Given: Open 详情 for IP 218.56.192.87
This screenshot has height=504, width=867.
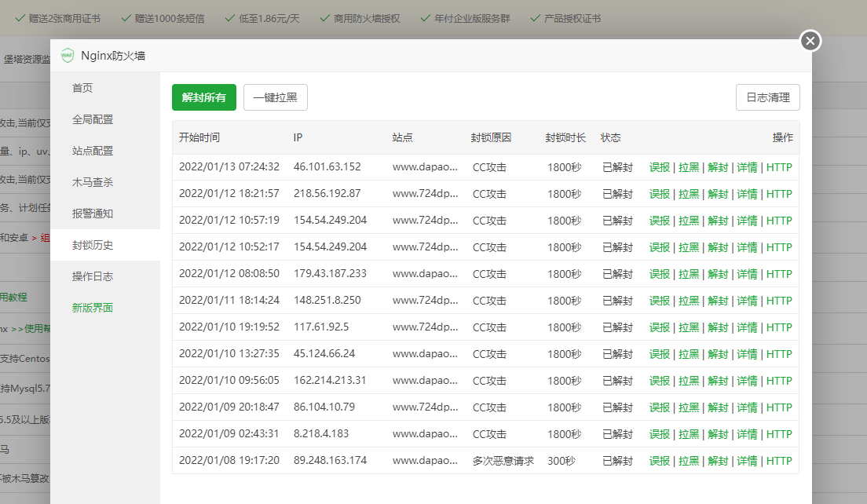Looking at the screenshot, I should 747,194.
